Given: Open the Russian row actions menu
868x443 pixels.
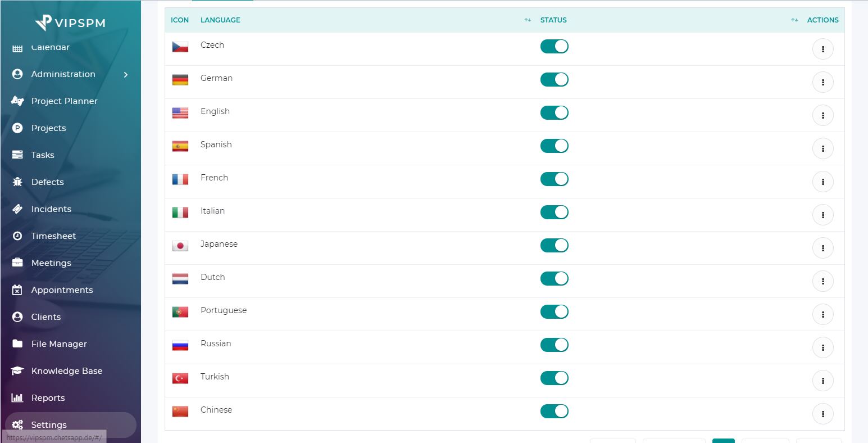Looking at the screenshot, I should pyautogui.click(x=822, y=348).
